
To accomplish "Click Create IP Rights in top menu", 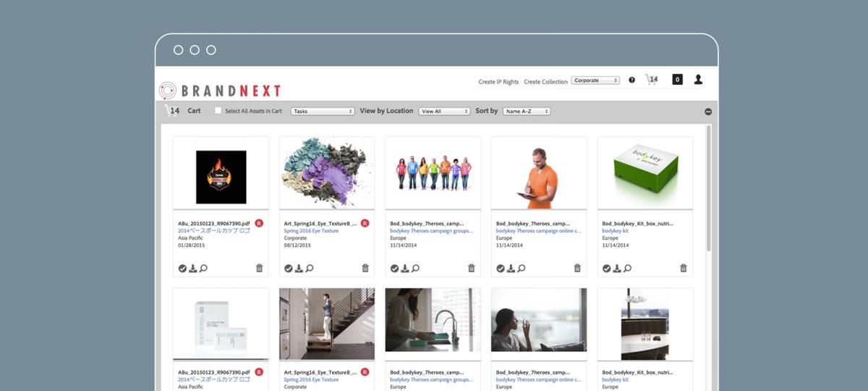I will pyautogui.click(x=498, y=82).
